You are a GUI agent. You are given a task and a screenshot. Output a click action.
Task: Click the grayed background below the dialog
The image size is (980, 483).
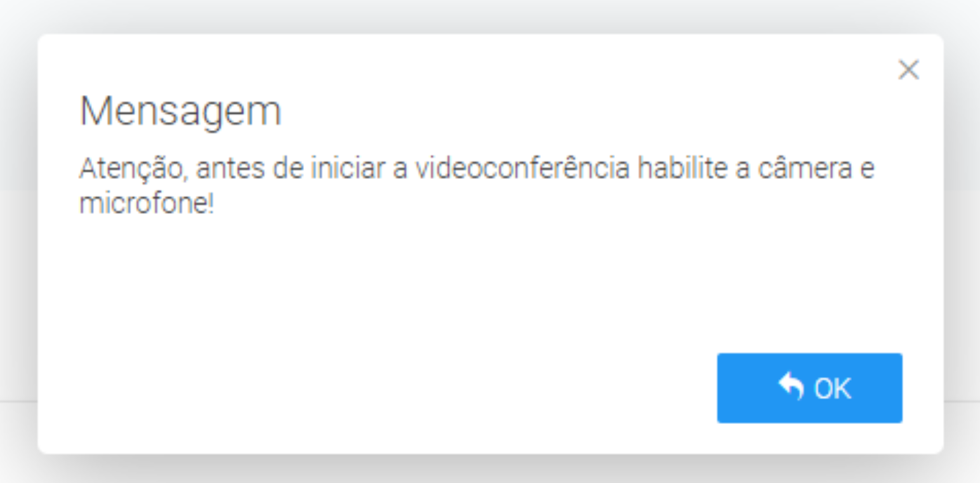(490, 470)
